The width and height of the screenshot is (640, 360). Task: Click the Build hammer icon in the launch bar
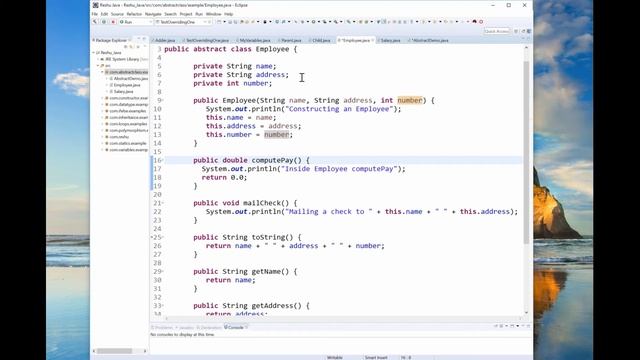95,22
